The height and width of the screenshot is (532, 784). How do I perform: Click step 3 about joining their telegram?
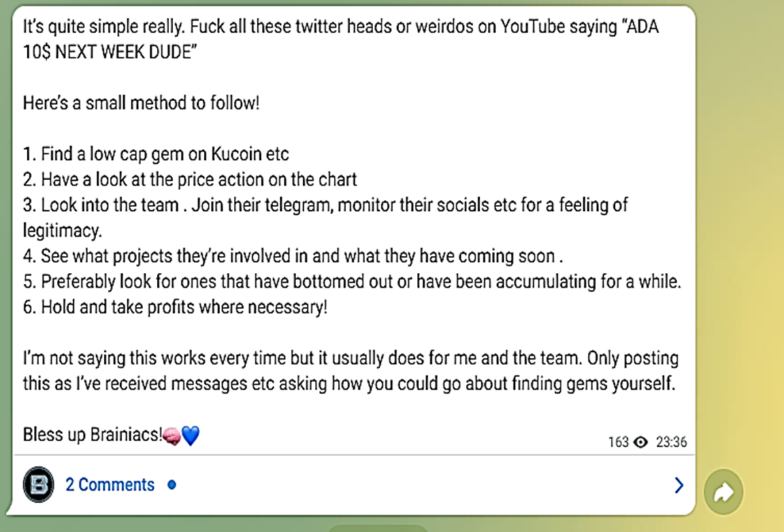(325, 218)
